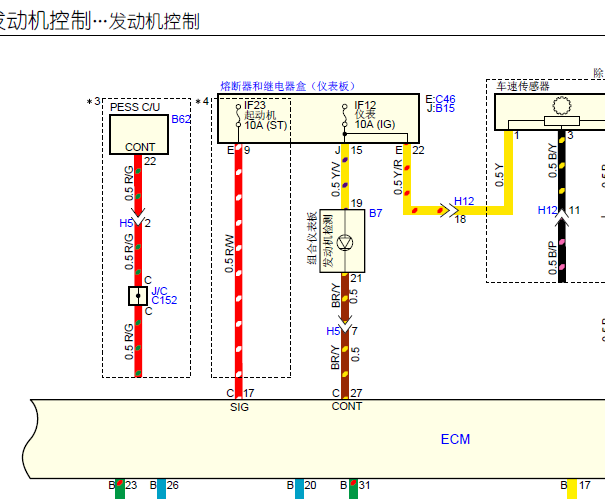Screen dimensions: 605x499
Task: Click H12 connector label beside pin 11
Action: (x=548, y=210)
